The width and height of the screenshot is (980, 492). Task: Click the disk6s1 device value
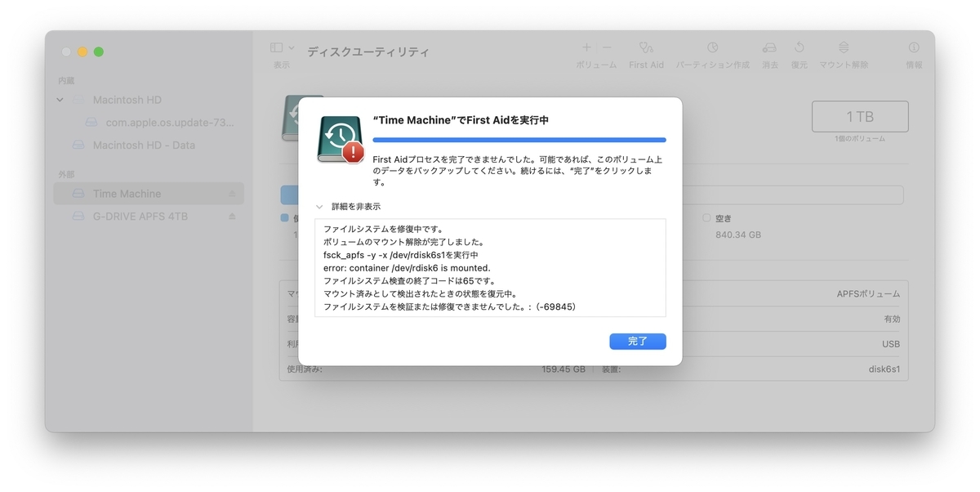click(884, 369)
